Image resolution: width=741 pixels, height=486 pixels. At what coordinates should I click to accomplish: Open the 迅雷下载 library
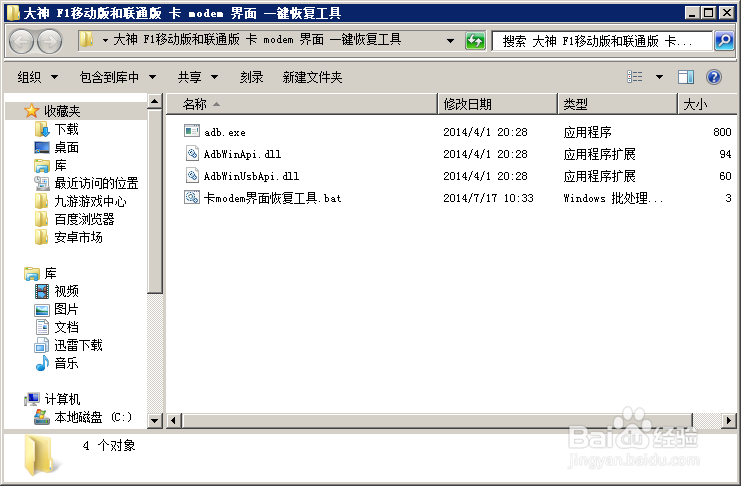(x=78, y=345)
